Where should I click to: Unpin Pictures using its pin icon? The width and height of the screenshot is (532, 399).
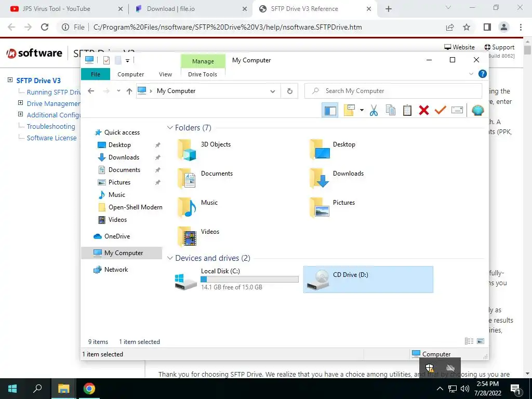pos(157,182)
